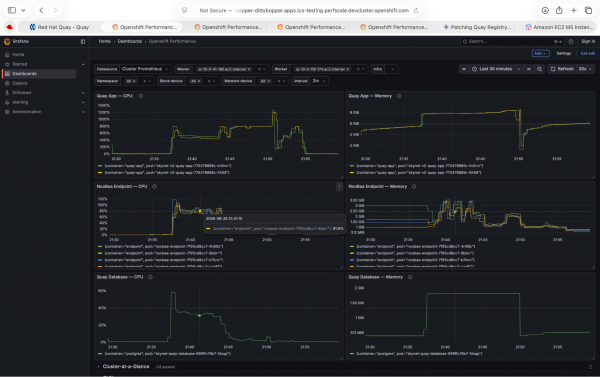
Task: Open dashboard Settings
Action: [x=564, y=53]
